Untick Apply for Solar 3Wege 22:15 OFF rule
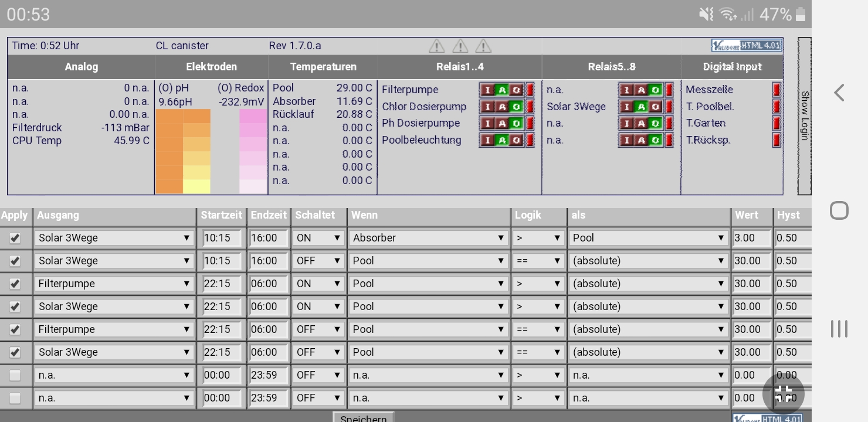 coord(15,352)
